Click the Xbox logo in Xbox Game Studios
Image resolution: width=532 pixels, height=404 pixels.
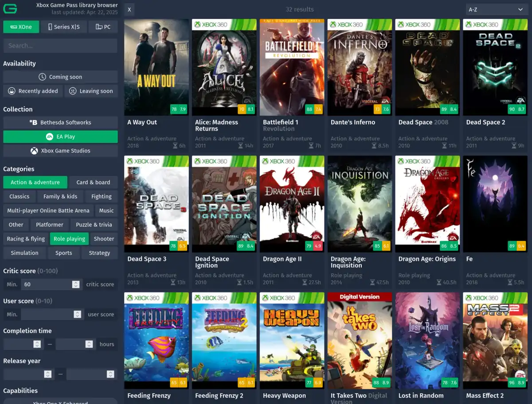coord(34,151)
